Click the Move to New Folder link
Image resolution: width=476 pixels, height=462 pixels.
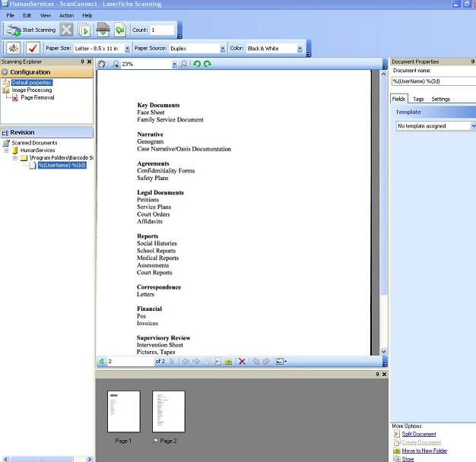coord(424,451)
